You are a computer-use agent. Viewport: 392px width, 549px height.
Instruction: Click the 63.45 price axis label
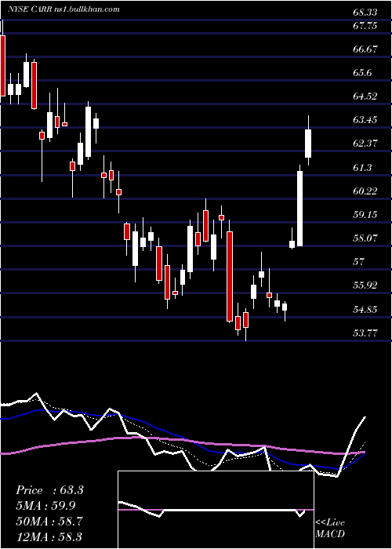point(365,120)
